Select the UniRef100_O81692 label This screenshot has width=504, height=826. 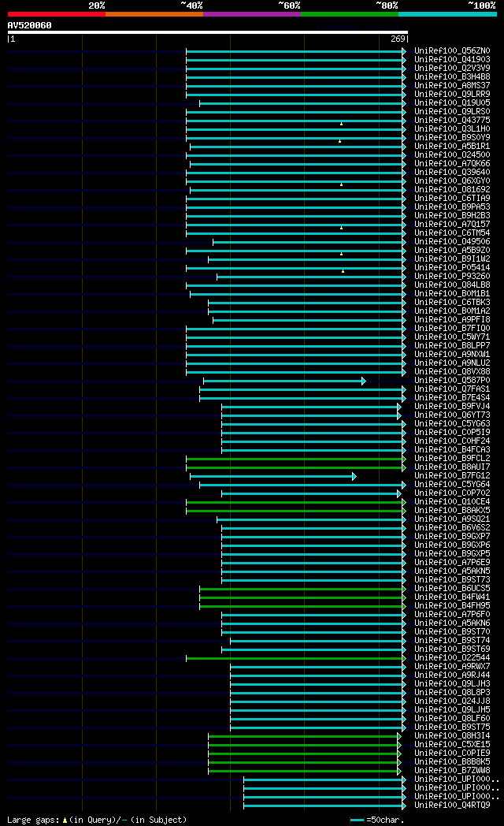pyautogui.click(x=452, y=190)
